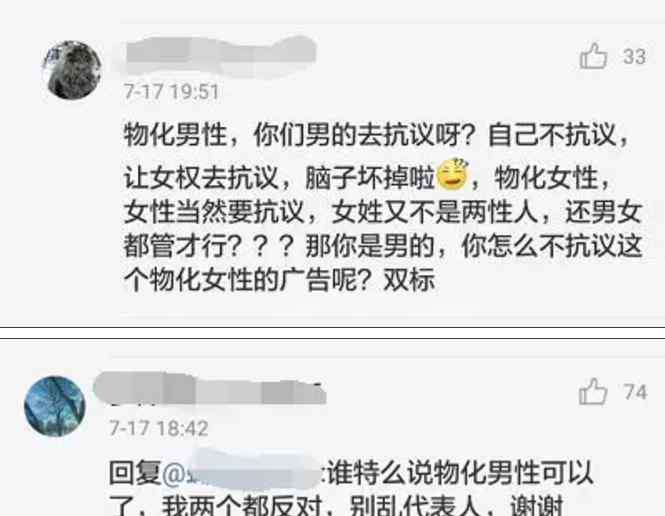Open the second commenter's blue avatar

[x=55, y=406]
